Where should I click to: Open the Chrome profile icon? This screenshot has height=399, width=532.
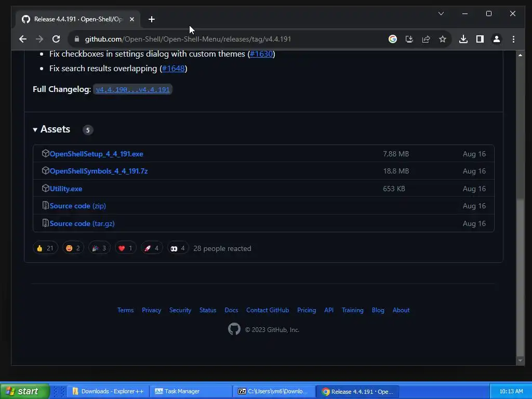tap(496, 39)
